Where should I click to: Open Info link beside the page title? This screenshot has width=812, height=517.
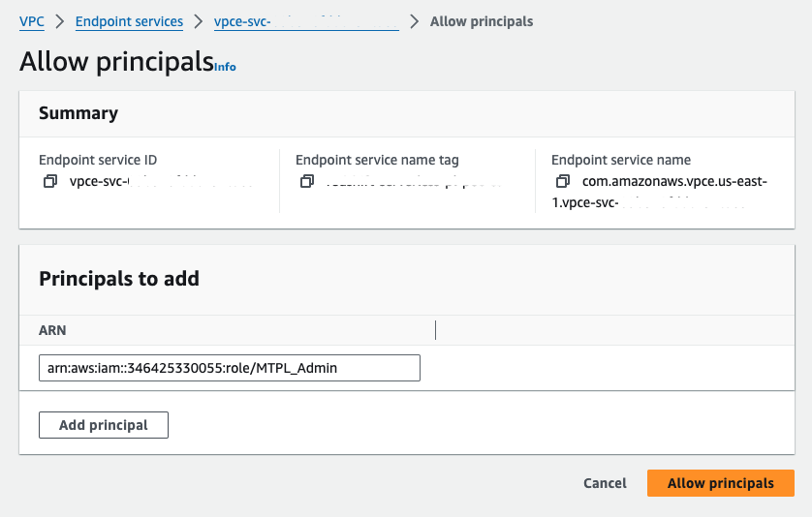225,67
